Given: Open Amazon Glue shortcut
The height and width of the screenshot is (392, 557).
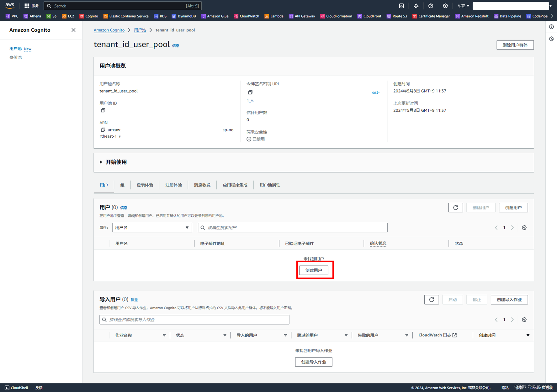Looking at the screenshot, I should [x=215, y=16].
